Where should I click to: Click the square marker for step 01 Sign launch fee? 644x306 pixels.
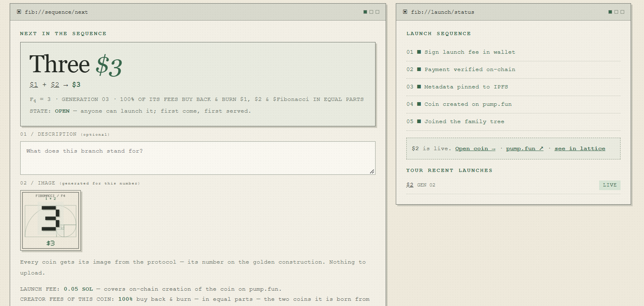point(419,52)
